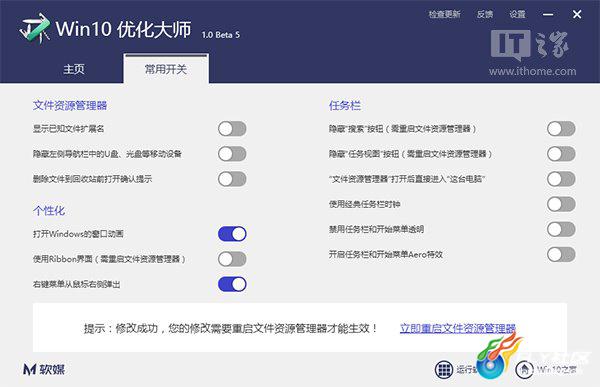Toggle 隐藏左侧导航栏中的U盘、光盘等移动设备 switch
Image resolution: width=600 pixels, height=387 pixels.
[x=232, y=154]
